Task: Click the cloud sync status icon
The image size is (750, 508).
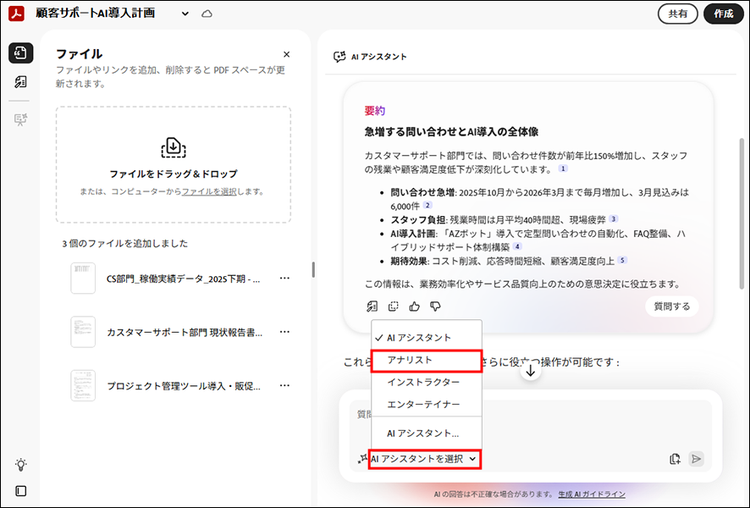Action: tap(207, 14)
